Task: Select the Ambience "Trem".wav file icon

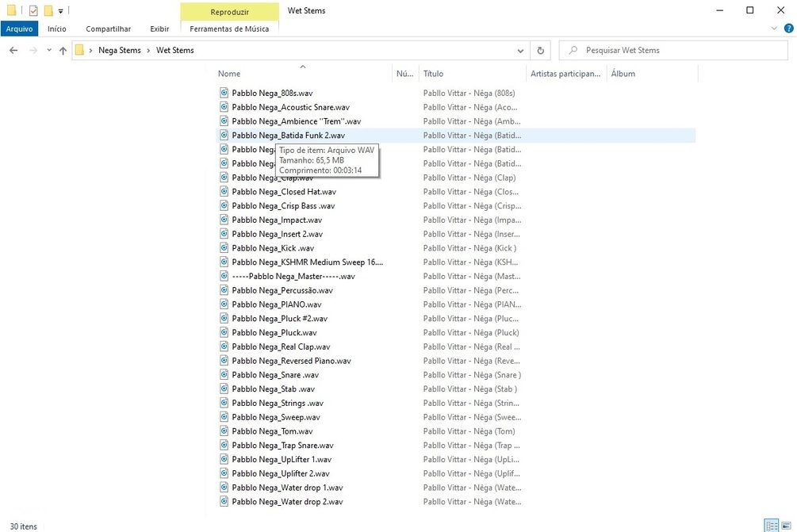Action: click(224, 121)
